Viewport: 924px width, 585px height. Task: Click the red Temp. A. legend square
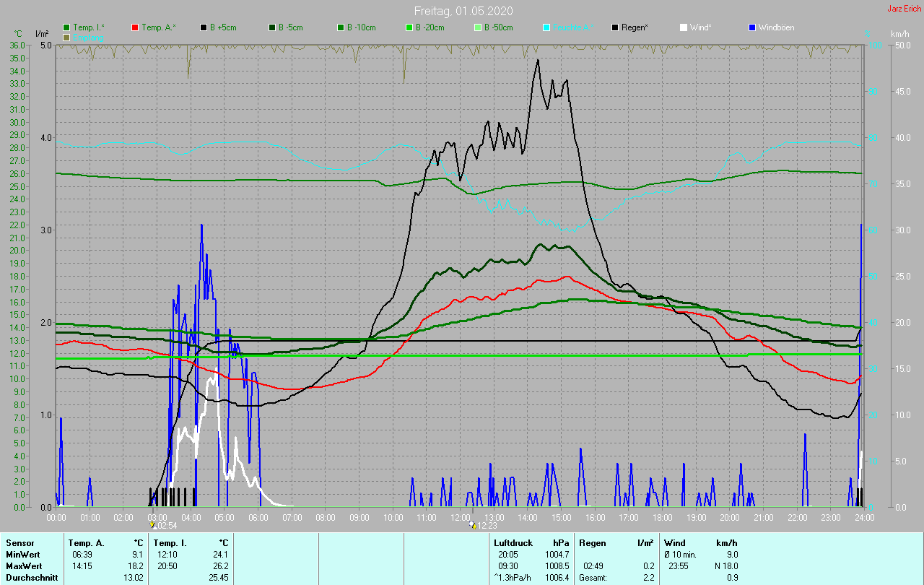(x=135, y=27)
